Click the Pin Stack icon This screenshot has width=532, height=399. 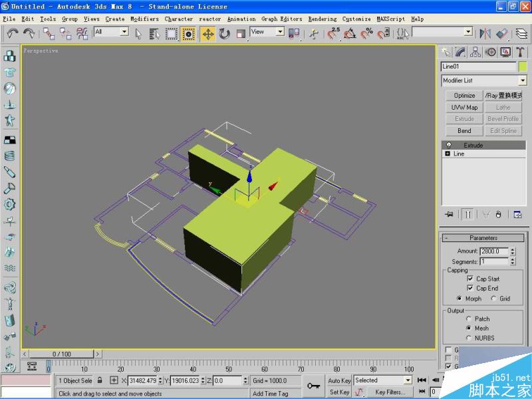point(450,214)
